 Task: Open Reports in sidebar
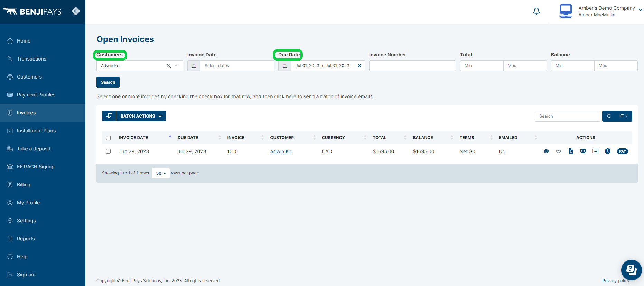point(43,239)
